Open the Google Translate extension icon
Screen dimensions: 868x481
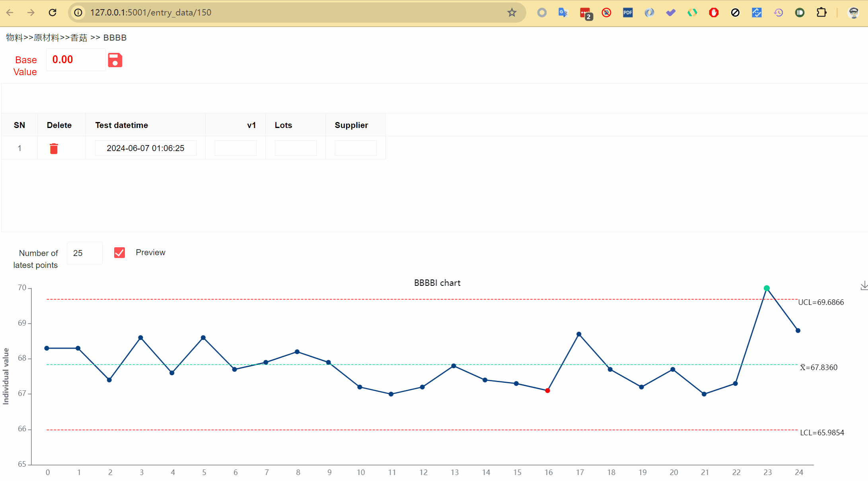(563, 13)
